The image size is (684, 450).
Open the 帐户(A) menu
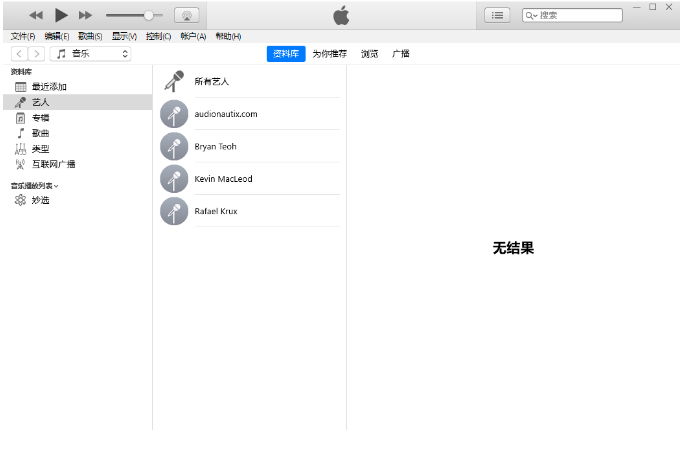click(x=193, y=36)
